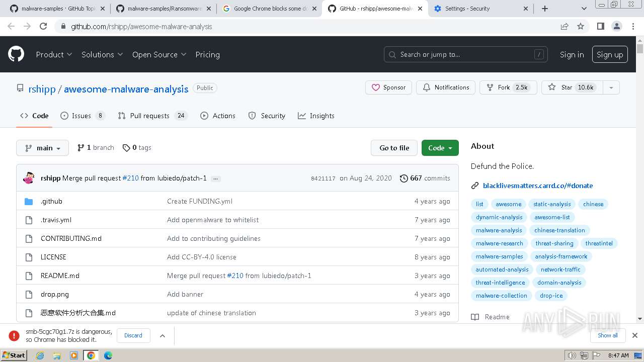
Task: Click threat-intelligence topic tag
Action: click(x=500, y=283)
